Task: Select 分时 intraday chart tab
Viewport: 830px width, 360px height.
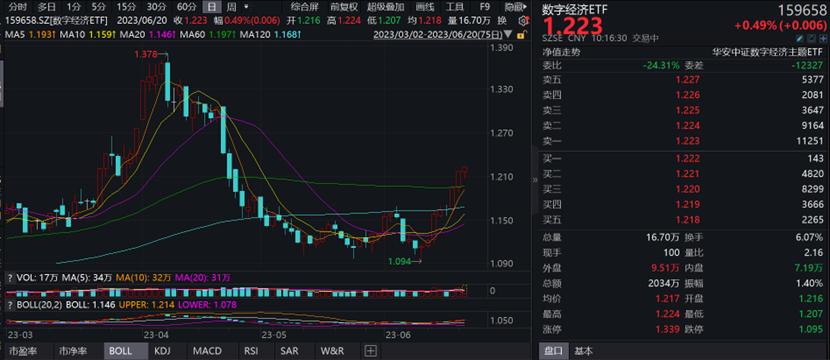Action: pos(18,7)
